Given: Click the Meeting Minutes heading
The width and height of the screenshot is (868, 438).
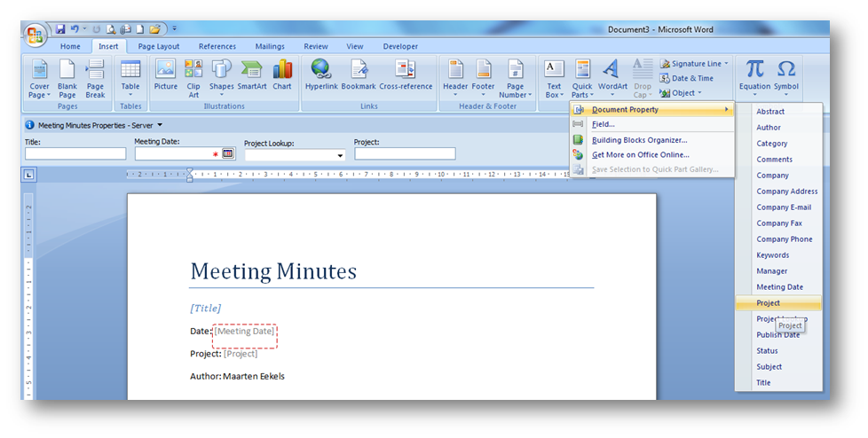Looking at the screenshot, I should 273,271.
